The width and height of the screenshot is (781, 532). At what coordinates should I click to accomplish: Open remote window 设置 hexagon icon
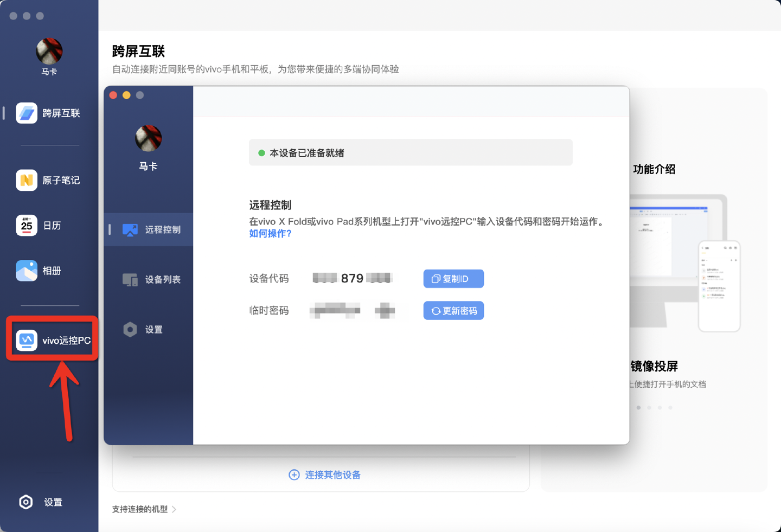130,330
